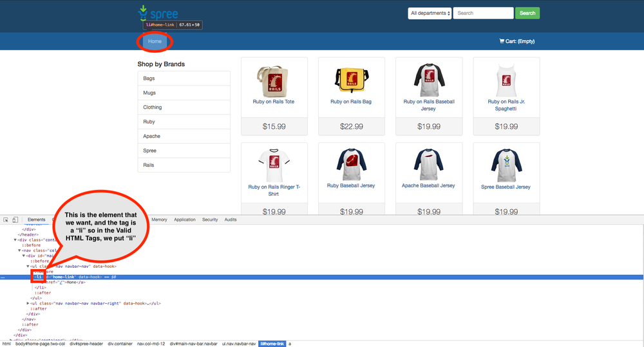Open the Cart: (Empty) link
The height and width of the screenshot is (347, 644).
coord(517,41)
